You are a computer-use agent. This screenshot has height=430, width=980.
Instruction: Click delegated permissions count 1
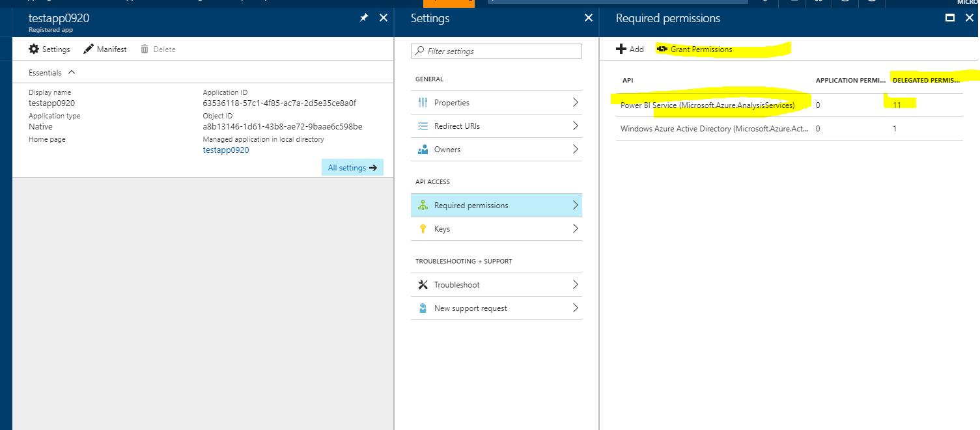[895, 129]
